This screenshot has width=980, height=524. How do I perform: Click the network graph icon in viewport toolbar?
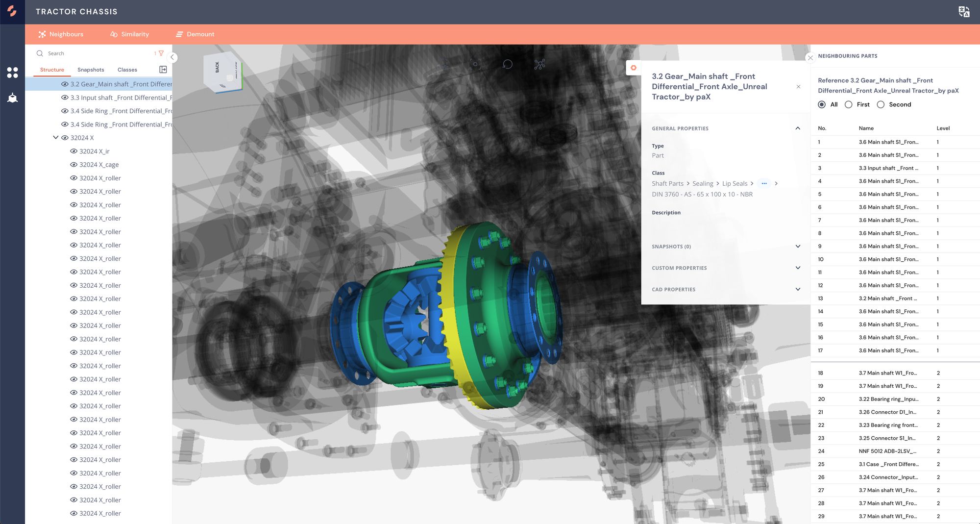tap(539, 64)
